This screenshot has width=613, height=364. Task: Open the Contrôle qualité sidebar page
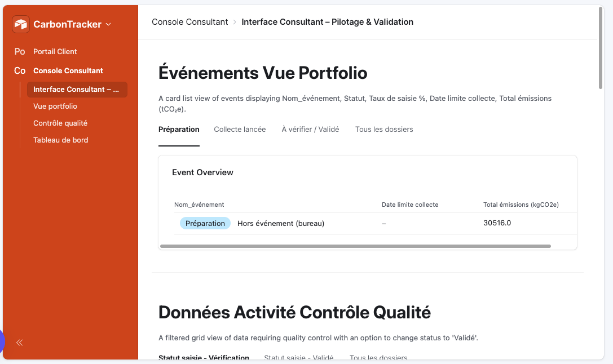pos(60,123)
